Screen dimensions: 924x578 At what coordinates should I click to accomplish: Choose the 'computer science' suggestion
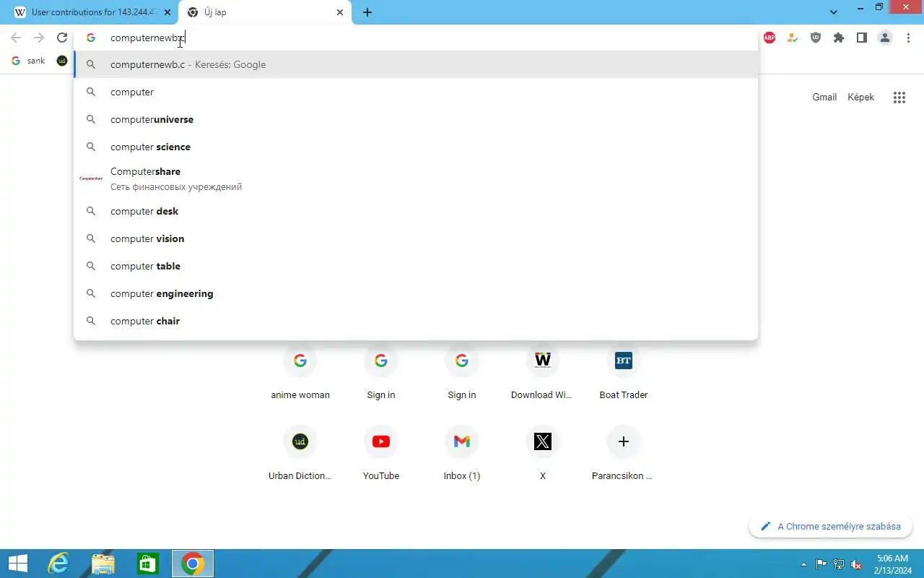pyautogui.click(x=416, y=147)
